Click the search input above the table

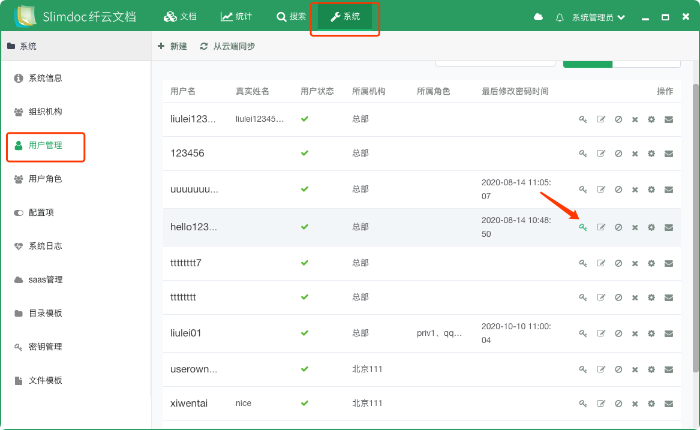click(495, 63)
